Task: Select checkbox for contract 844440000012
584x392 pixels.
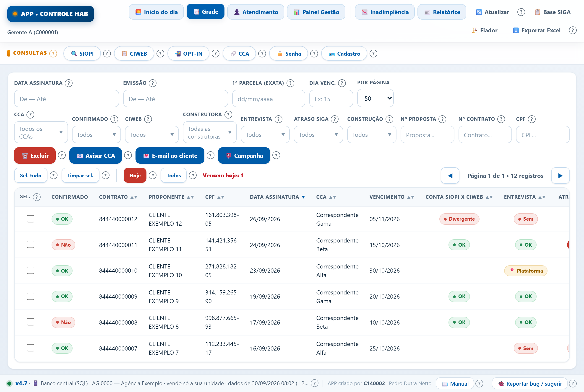Action: click(x=31, y=219)
